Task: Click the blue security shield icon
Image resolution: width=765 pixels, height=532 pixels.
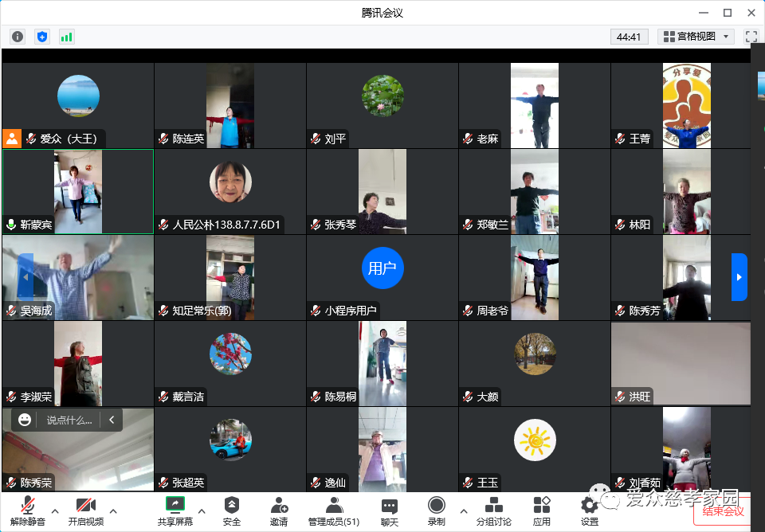Action: tap(42, 37)
